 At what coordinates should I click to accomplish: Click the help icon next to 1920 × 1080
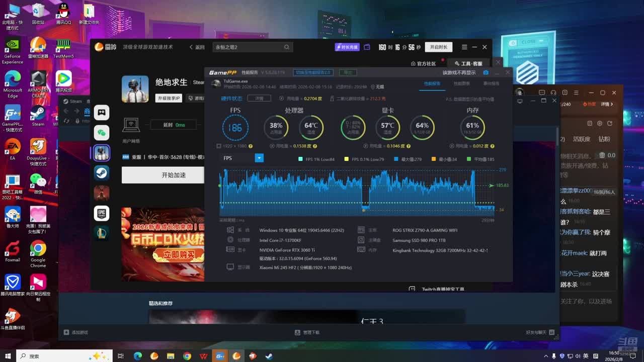tap(251, 146)
